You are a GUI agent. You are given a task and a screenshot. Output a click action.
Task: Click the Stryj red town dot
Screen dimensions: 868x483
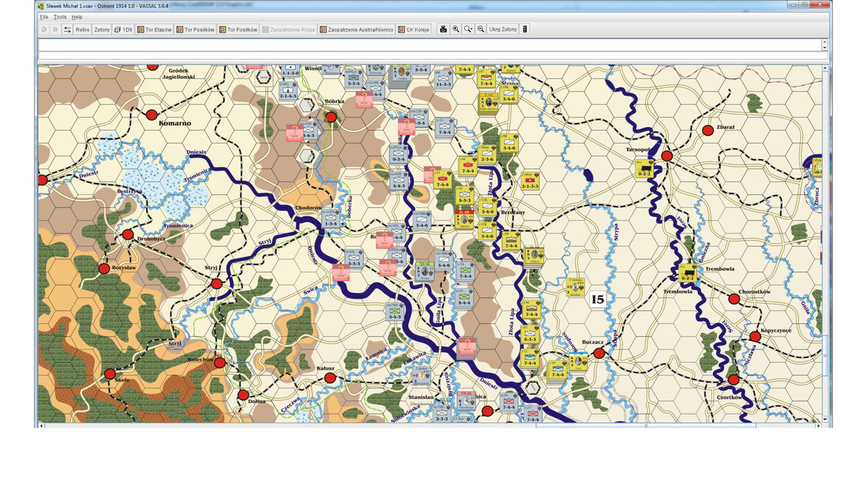[216, 284]
